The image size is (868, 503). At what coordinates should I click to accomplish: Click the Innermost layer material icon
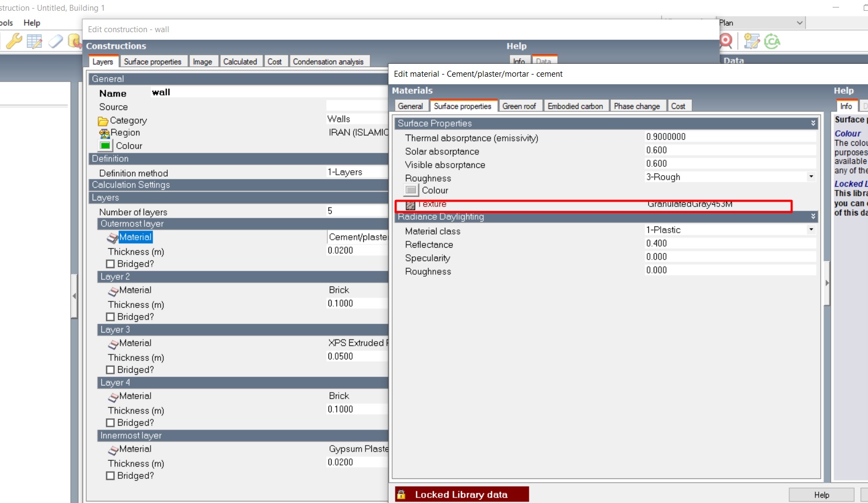[113, 450]
